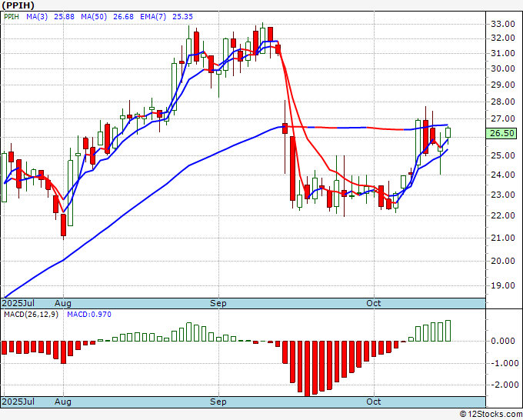Click the 27.00 price axis label

(x=503, y=118)
